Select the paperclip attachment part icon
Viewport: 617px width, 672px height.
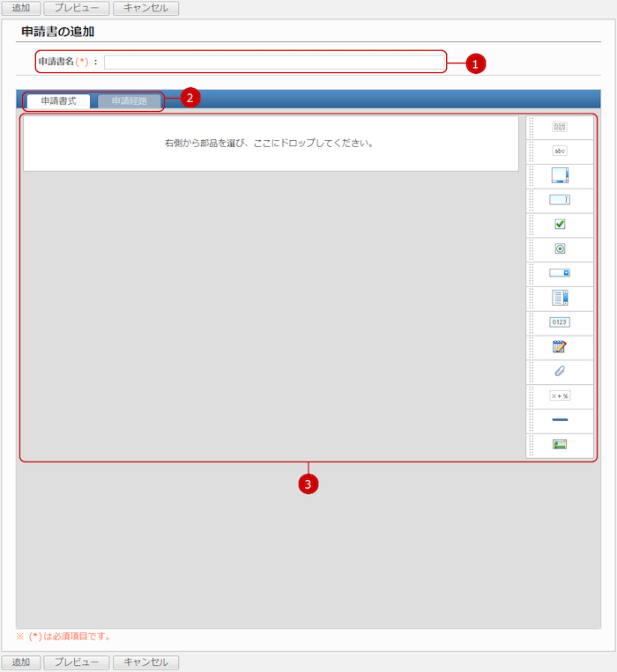(x=560, y=372)
